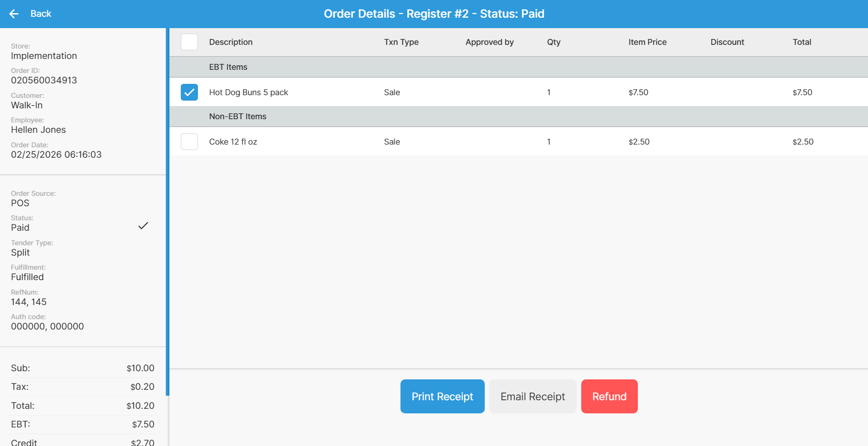The image size is (868, 446).
Task: Click the Qty column header
Action: coord(554,42)
